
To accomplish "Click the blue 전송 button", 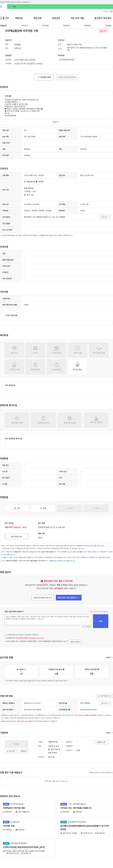I will tap(101, 621).
